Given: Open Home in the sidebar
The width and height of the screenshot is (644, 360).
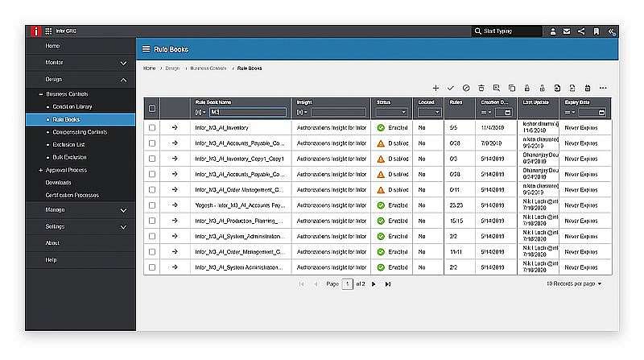Looking at the screenshot, I should click(52, 46).
